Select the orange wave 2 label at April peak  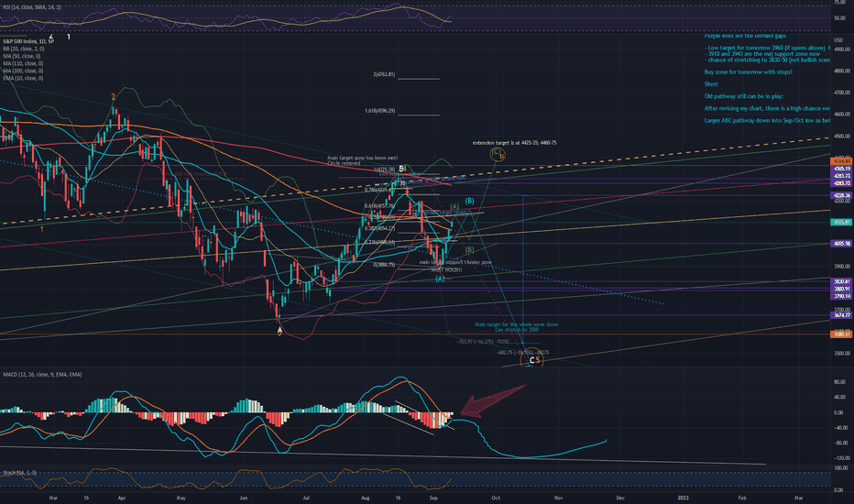[114, 97]
